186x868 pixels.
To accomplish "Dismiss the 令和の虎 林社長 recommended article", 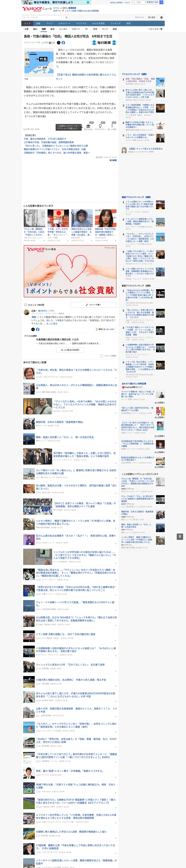I will [116, 378].
